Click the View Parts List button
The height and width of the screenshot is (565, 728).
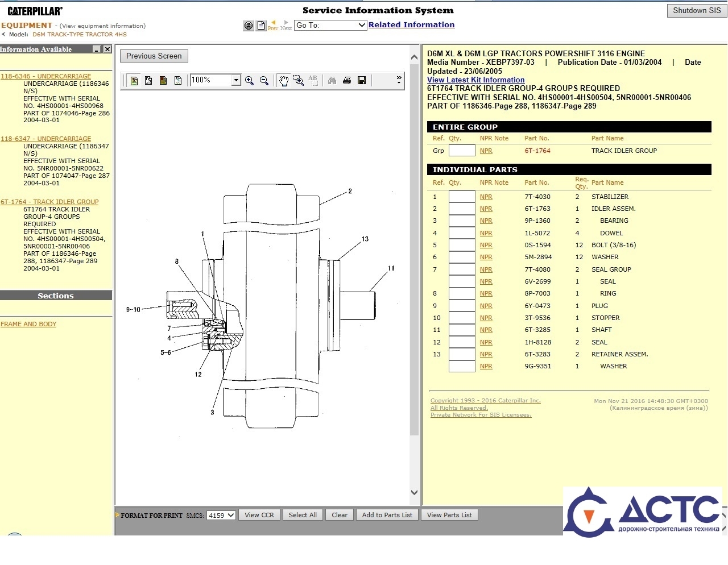tap(449, 515)
